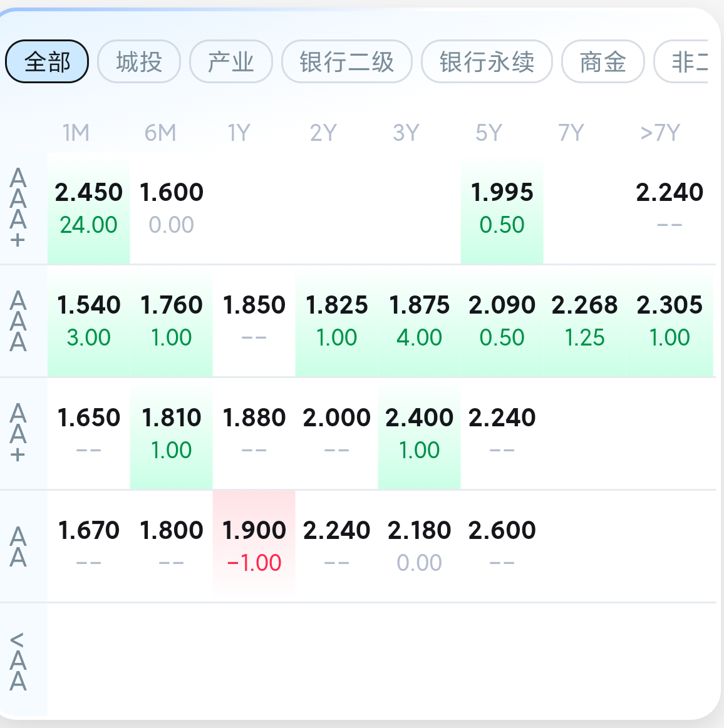Open the 产业 category tab
The image size is (724, 728).
pyautogui.click(x=230, y=62)
